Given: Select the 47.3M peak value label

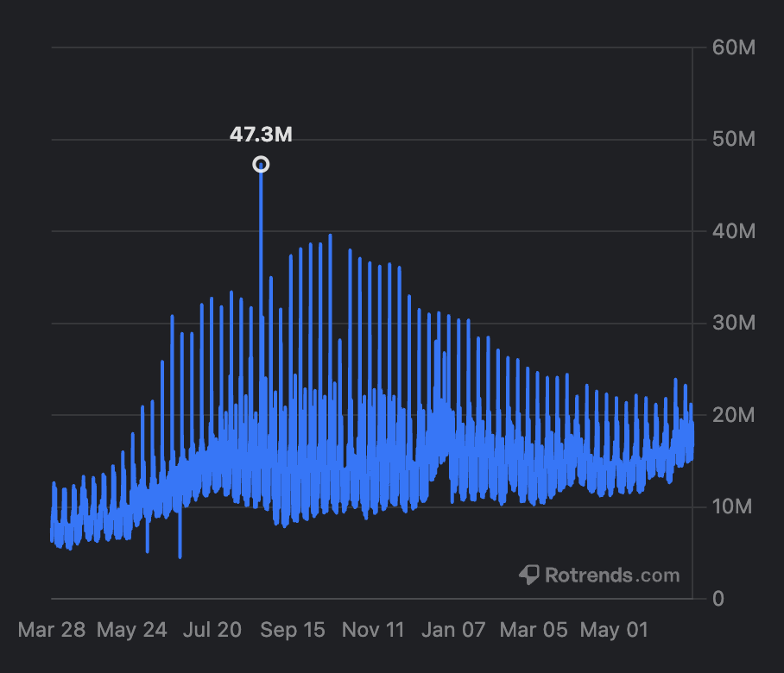Looking at the screenshot, I should coord(261,135).
